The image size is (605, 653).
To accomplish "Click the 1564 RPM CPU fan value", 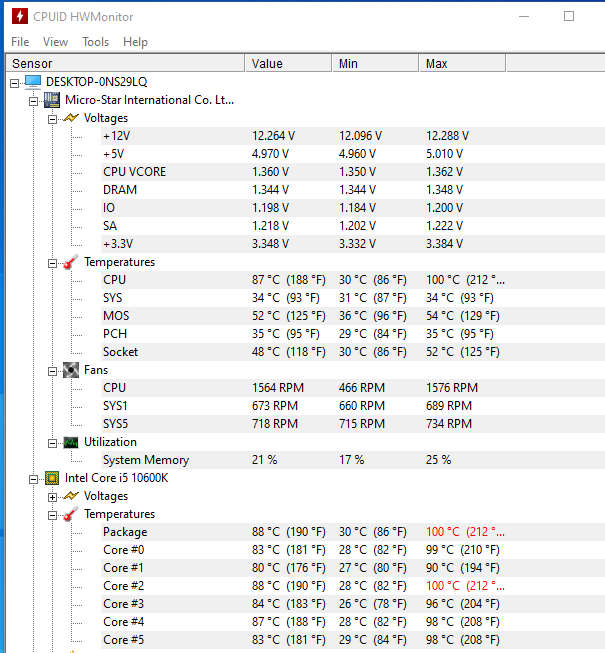I will (278, 388).
